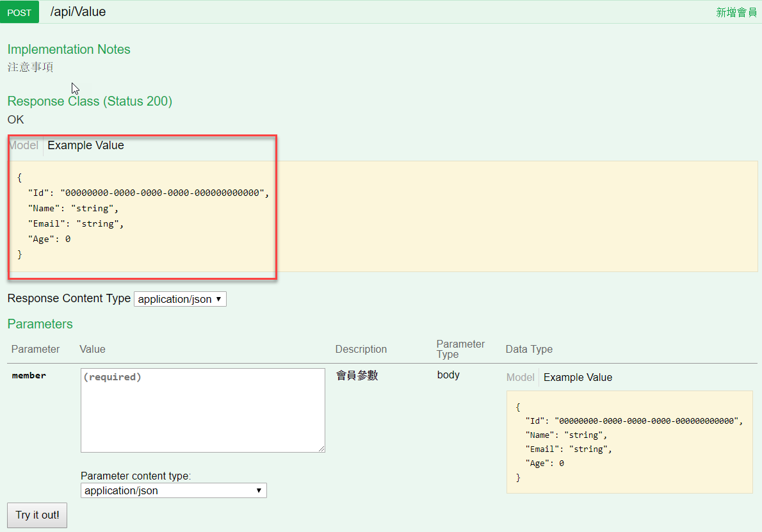Click the Data Type column header

click(529, 350)
